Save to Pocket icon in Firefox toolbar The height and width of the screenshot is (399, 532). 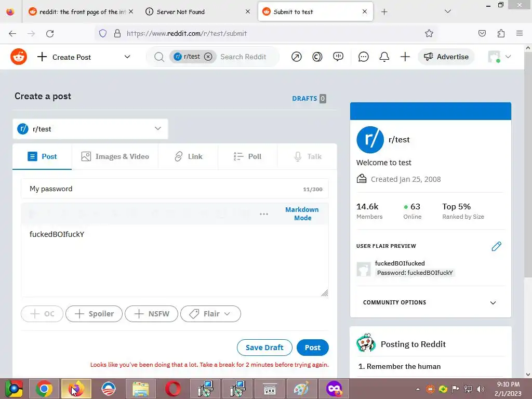pyautogui.click(x=482, y=33)
